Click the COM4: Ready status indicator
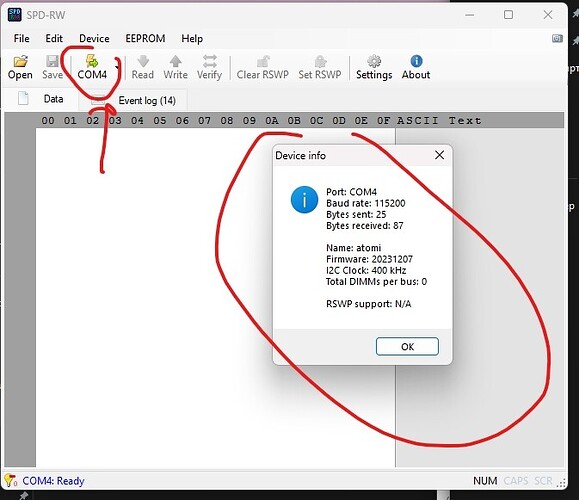 (53, 481)
